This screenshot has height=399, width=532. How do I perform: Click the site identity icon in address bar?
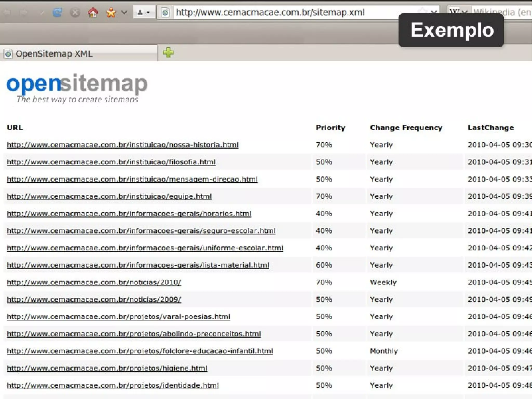coord(165,12)
